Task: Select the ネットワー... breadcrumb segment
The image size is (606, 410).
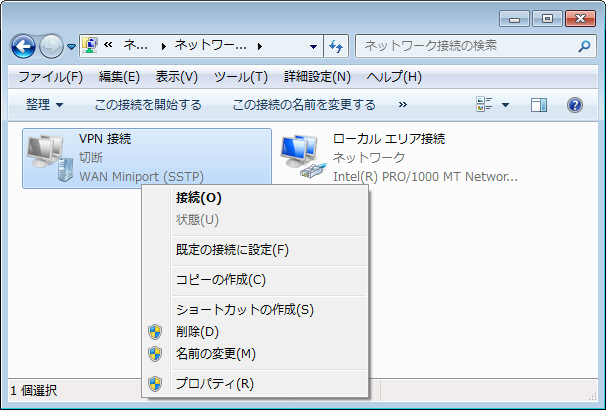Action: tap(210, 46)
